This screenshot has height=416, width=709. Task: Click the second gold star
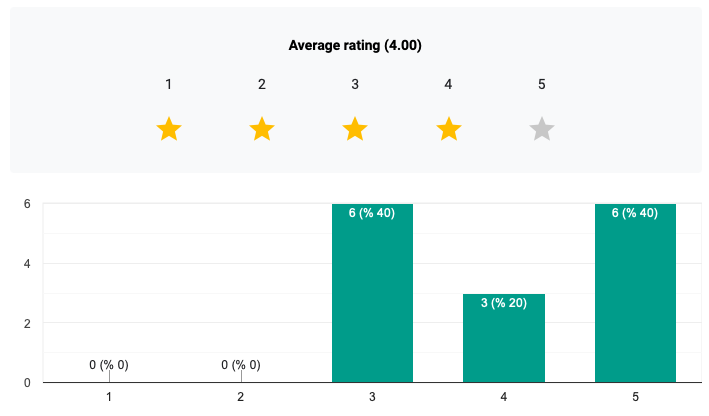(x=262, y=129)
